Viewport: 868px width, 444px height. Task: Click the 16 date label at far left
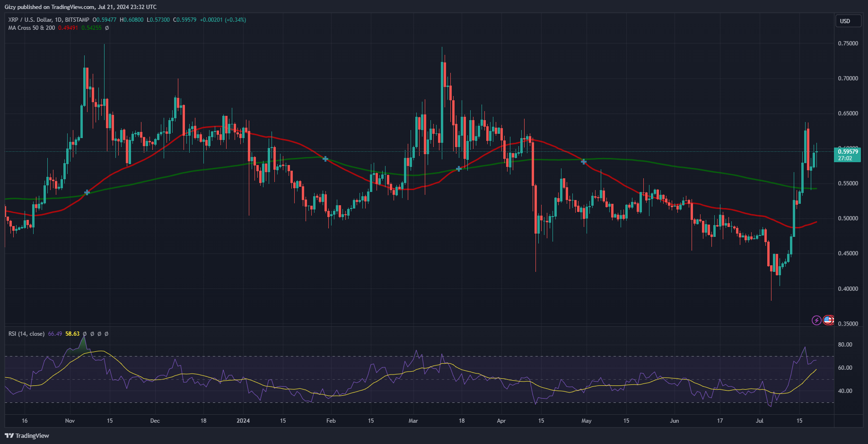pos(25,421)
